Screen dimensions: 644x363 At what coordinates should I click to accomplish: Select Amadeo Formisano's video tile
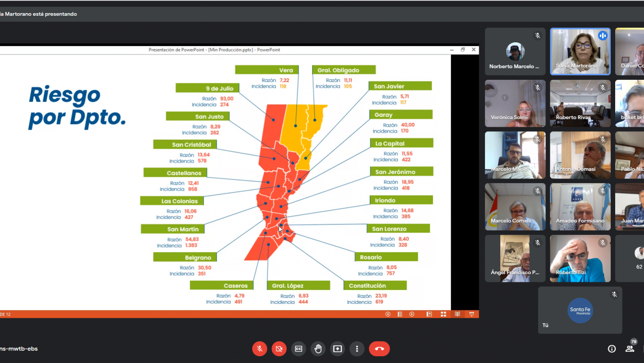click(x=580, y=207)
